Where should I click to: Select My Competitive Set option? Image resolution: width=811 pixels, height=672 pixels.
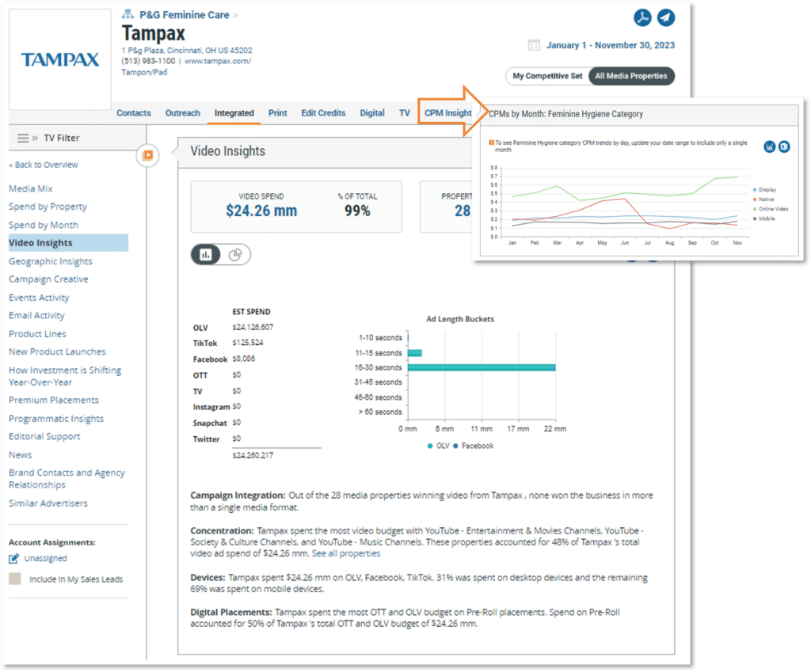(x=547, y=76)
